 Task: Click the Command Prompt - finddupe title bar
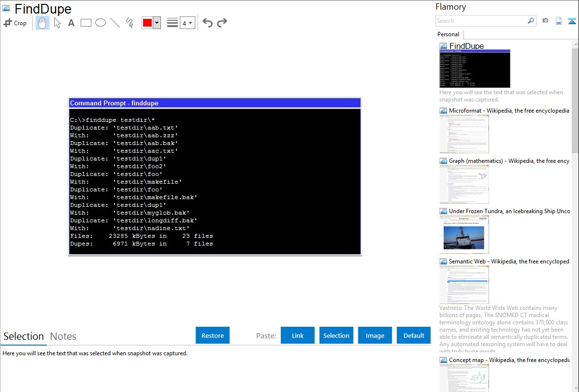click(x=215, y=103)
